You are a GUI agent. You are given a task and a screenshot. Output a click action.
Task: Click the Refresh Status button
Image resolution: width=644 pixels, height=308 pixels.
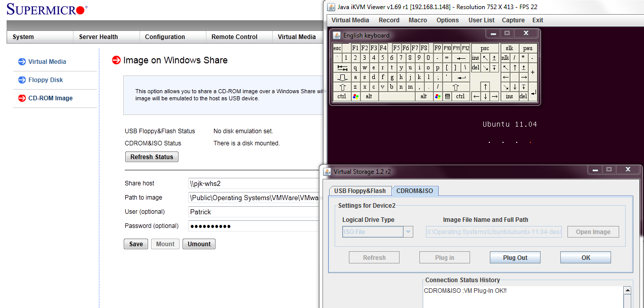point(152,157)
